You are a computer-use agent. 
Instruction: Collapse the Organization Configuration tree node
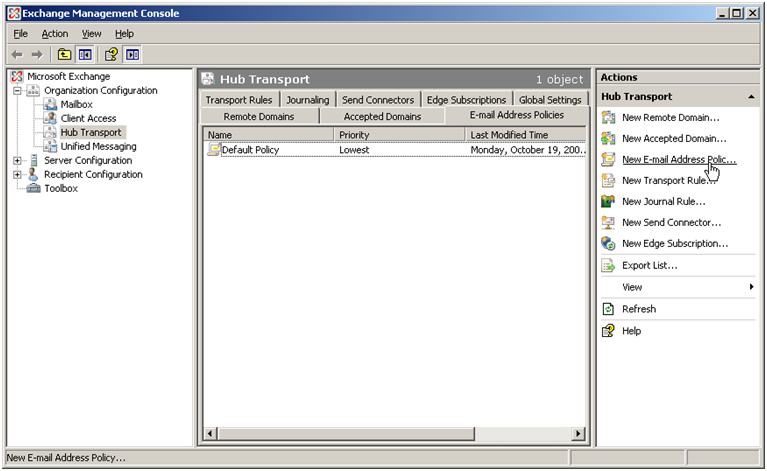[18, 91]
